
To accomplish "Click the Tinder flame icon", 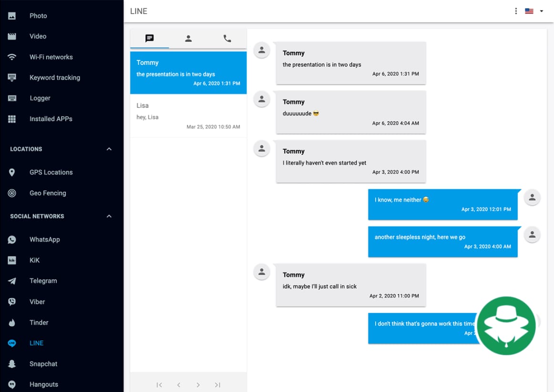I will (x=12, y=322).
